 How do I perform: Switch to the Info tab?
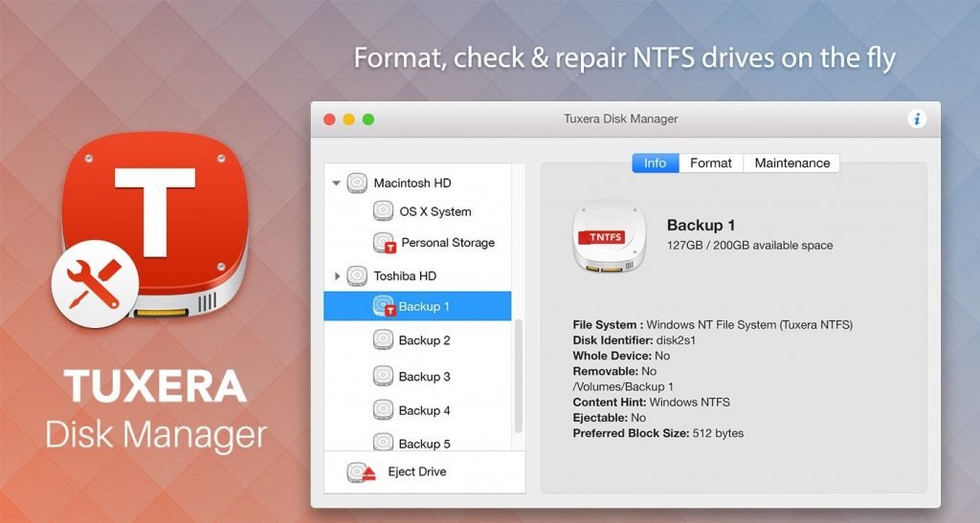click(x=655, y=163)
